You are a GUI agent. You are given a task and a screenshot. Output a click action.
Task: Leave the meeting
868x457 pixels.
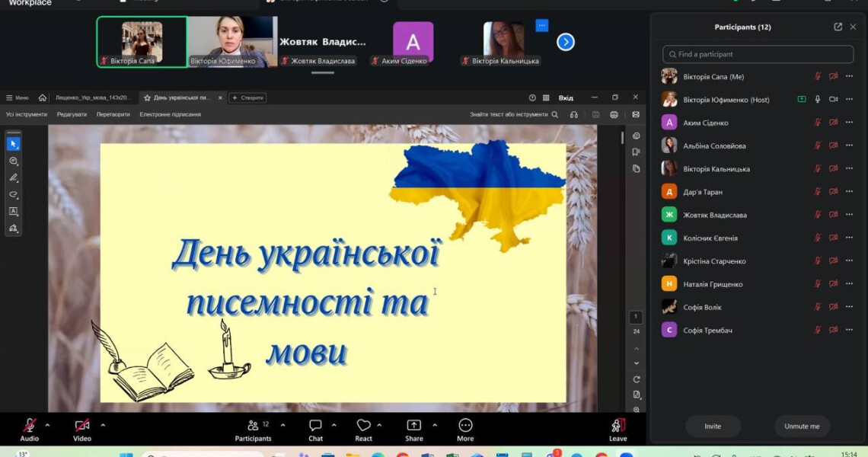pyautogui.click(x=617, y=430)
